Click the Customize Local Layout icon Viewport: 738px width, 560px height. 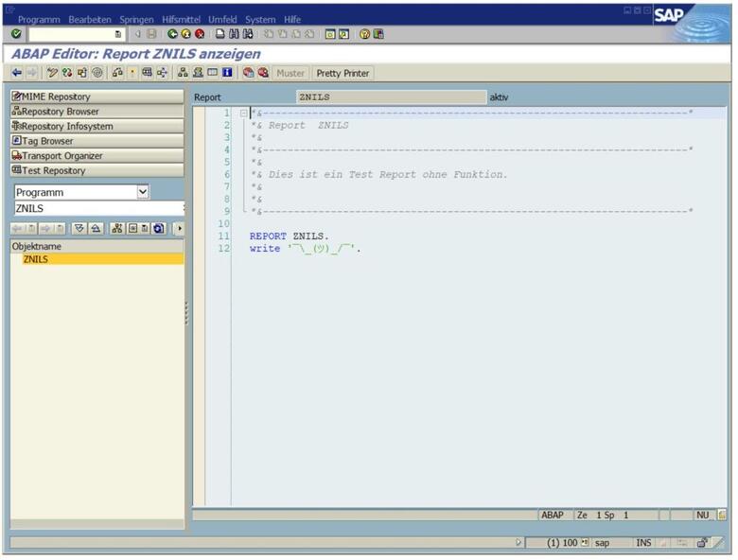pyautogui.click(x=378, y=34)
